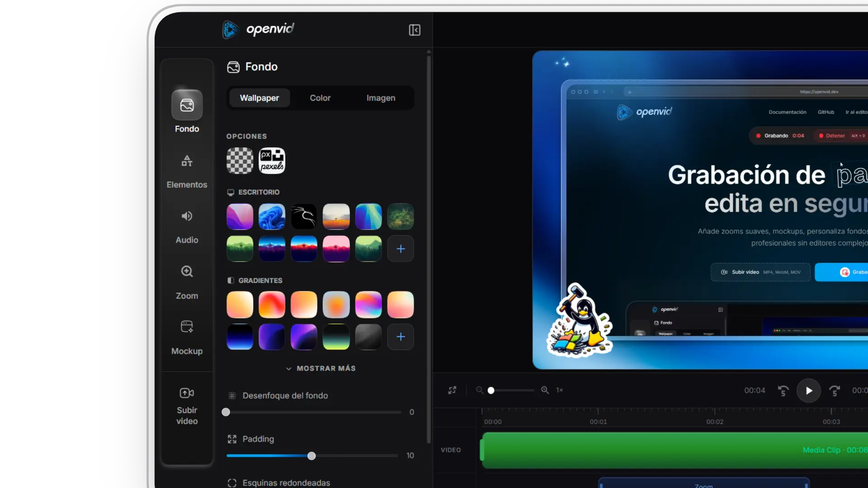Choose the dark gray gradient swatch

pyautogui.click(x=368, y=337)
